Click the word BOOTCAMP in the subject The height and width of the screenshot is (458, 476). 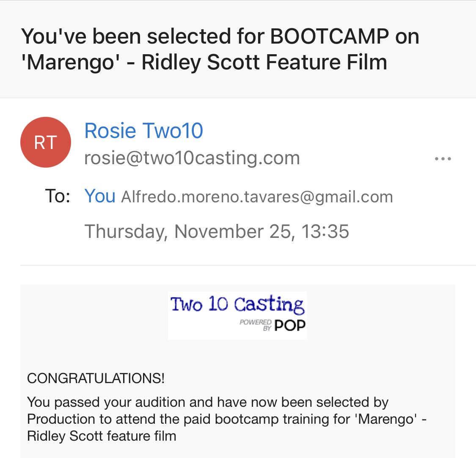point(329,36)
